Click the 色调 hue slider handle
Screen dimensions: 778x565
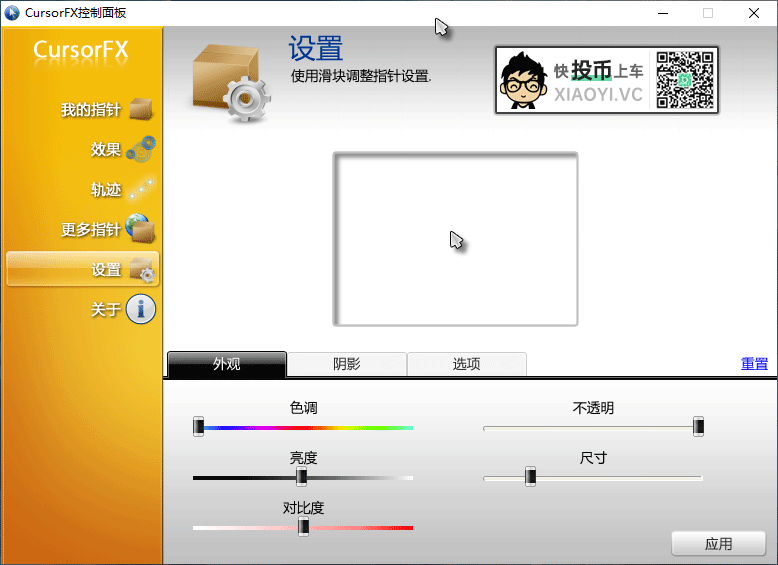(198, 427)
